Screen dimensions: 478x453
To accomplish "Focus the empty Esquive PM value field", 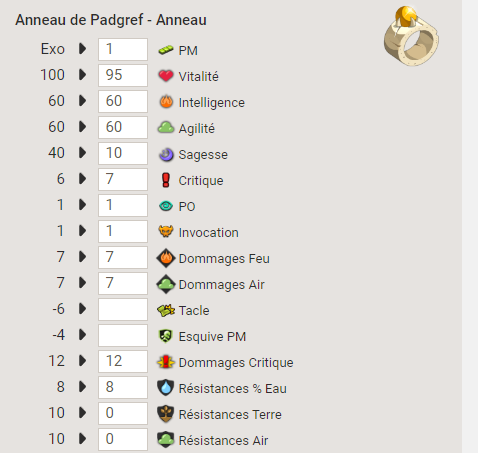I will 123,335.
